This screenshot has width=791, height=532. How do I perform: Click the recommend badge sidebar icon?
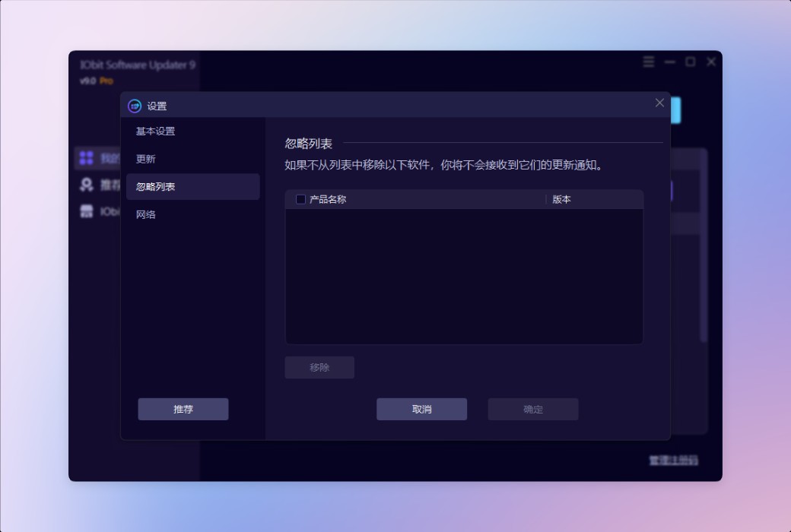(86, 185)
